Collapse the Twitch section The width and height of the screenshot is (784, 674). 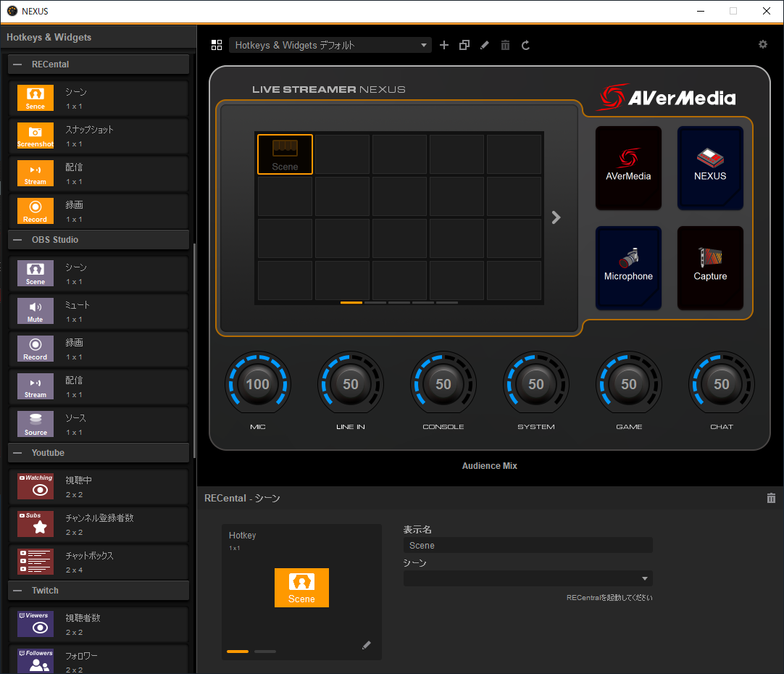click(x=18, y=591)
